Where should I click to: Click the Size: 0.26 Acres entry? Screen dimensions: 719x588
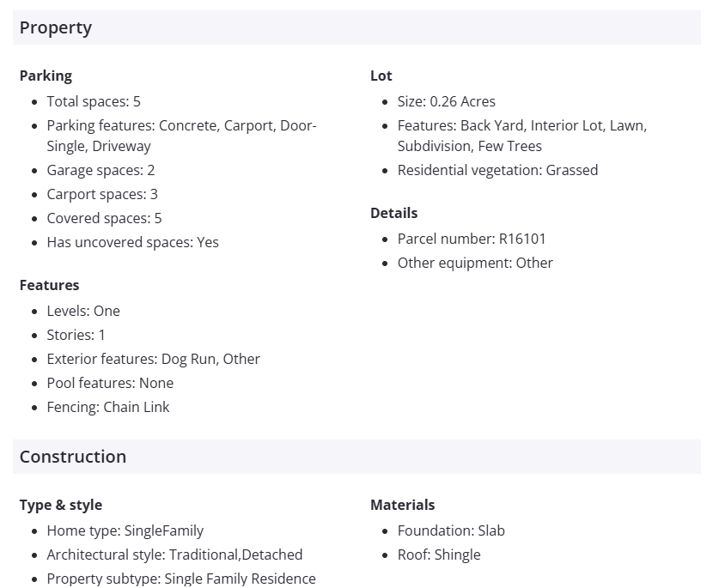446,101
